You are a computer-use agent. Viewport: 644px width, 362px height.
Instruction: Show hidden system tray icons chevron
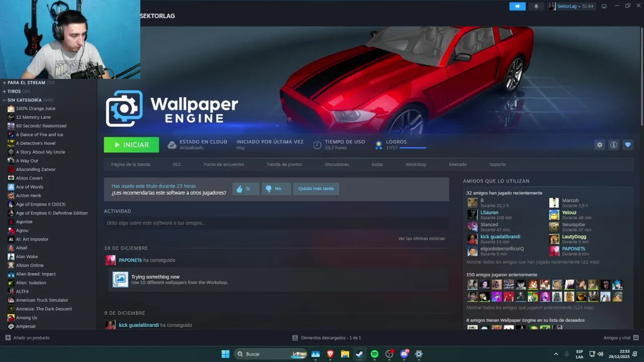(x=556, y=354)
